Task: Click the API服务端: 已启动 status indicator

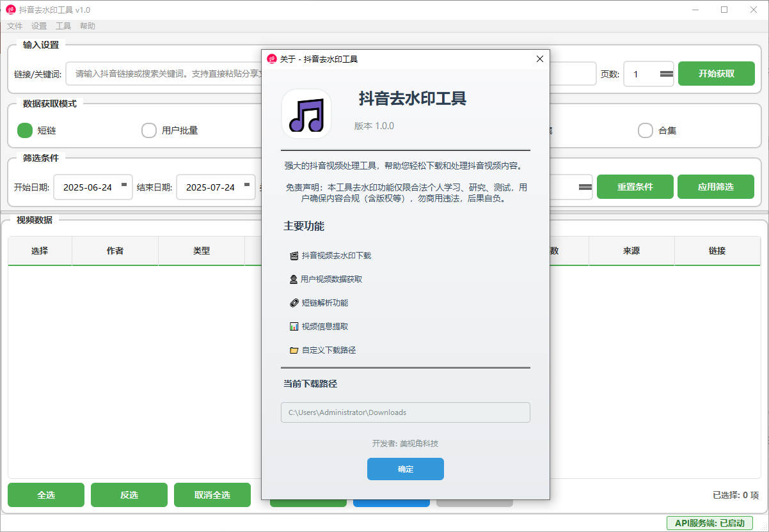Action: pos(710,523)
